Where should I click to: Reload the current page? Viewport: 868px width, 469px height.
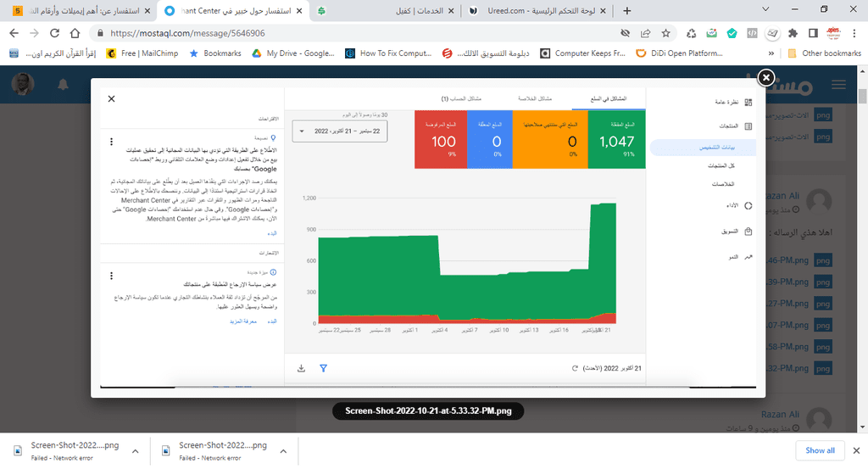pos(54,33)
